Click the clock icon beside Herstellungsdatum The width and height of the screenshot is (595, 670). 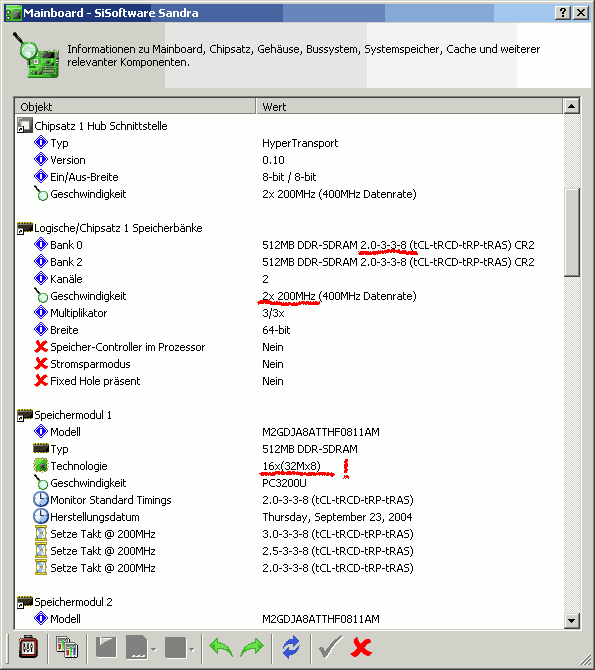[x=41, y=517]
